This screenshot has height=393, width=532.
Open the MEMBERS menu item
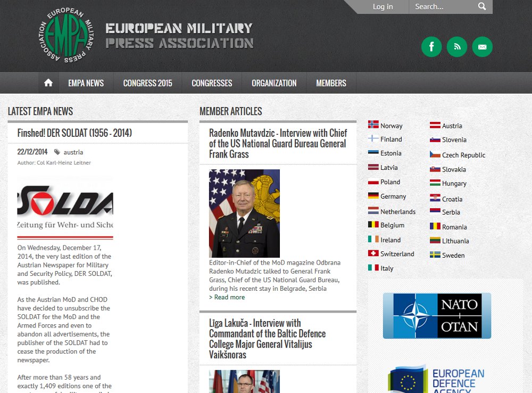[331, 83]
